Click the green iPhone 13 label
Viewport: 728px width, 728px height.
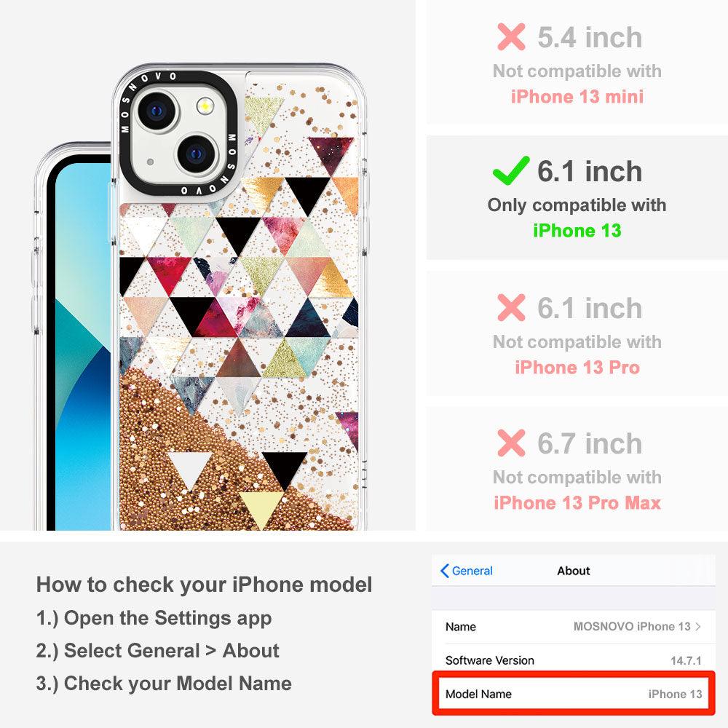tap(577, 231)
